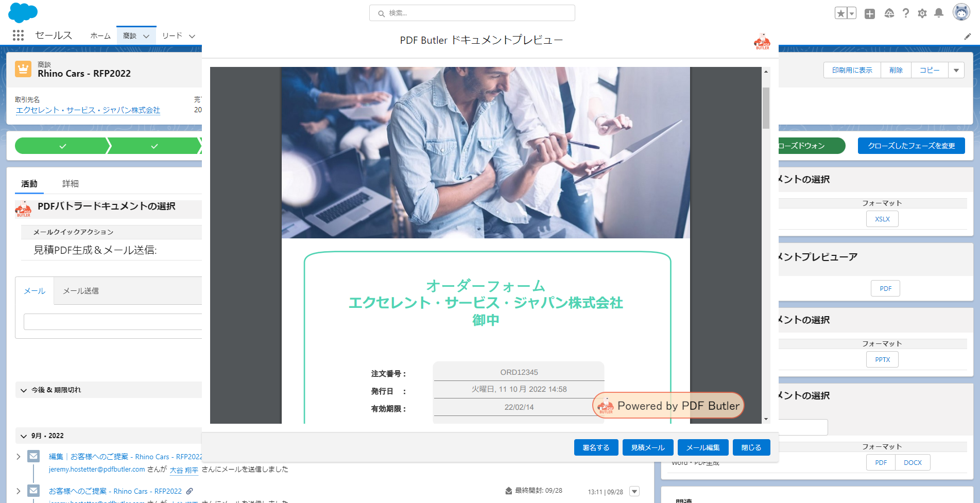The width and height of the screenshot is (980, 503).
Task: Click the PDF button beside DOCX
Action: [x=881, y=462]
